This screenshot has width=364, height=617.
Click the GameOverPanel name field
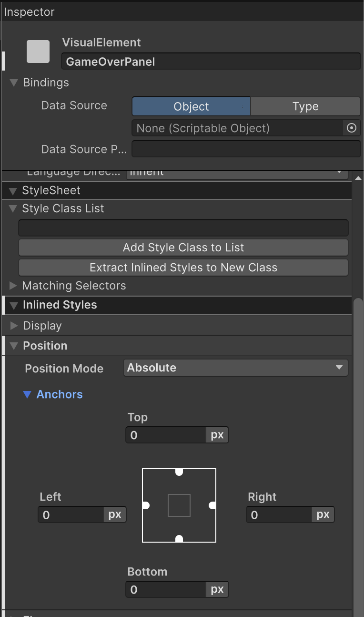pos(211,62)
